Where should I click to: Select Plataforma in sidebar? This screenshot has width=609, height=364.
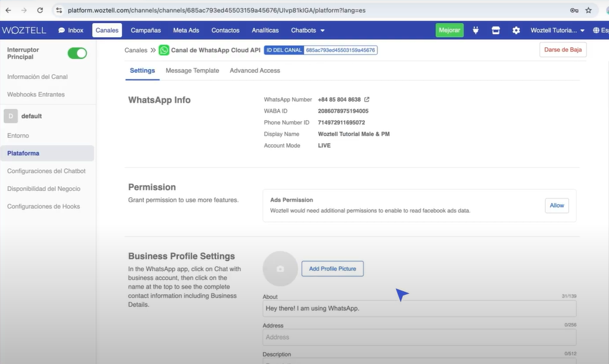pyautogui.click(x=47, y=153)
